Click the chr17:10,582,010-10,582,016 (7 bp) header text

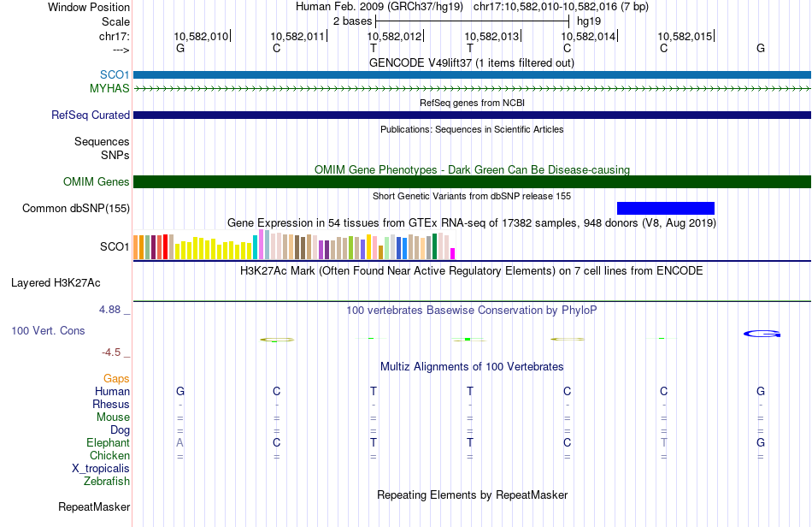[x=561, y=7]
